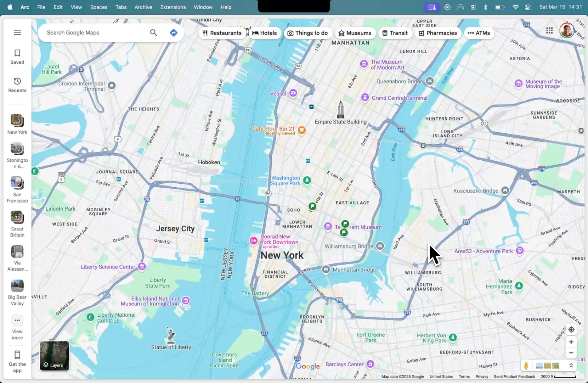588x383 pixels.
Task: Filter by Things to do
Action: pos(307,33)
